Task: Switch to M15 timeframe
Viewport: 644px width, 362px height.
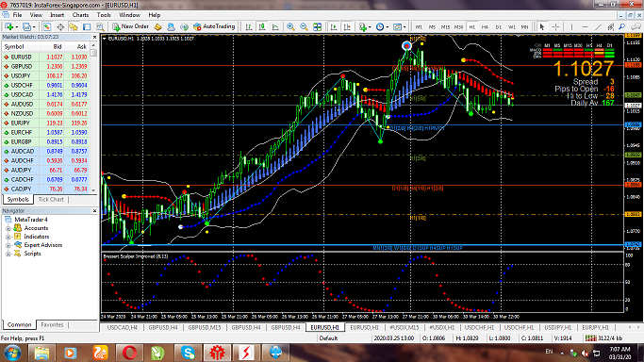Action: [445, 26]
